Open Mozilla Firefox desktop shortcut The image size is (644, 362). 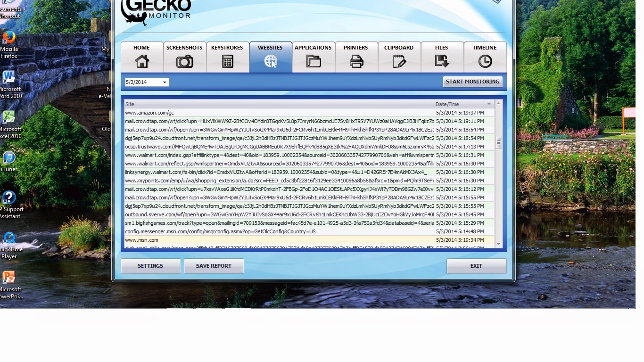click(8, 45)
